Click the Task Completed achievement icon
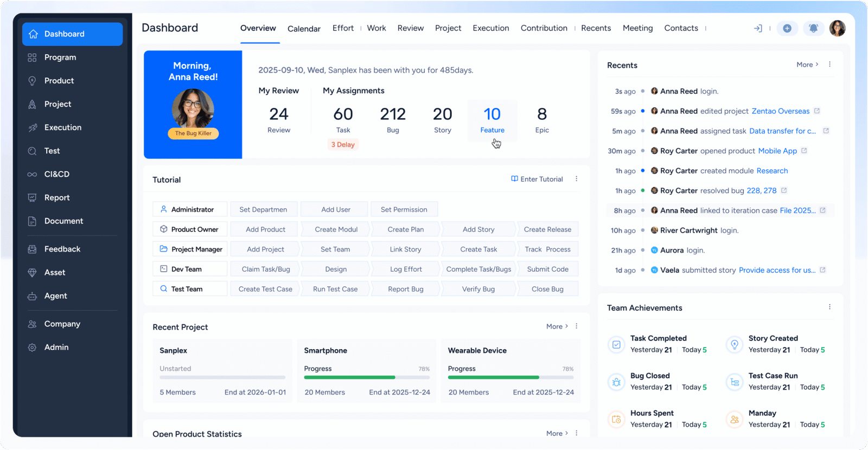 (x=616, y=344)
